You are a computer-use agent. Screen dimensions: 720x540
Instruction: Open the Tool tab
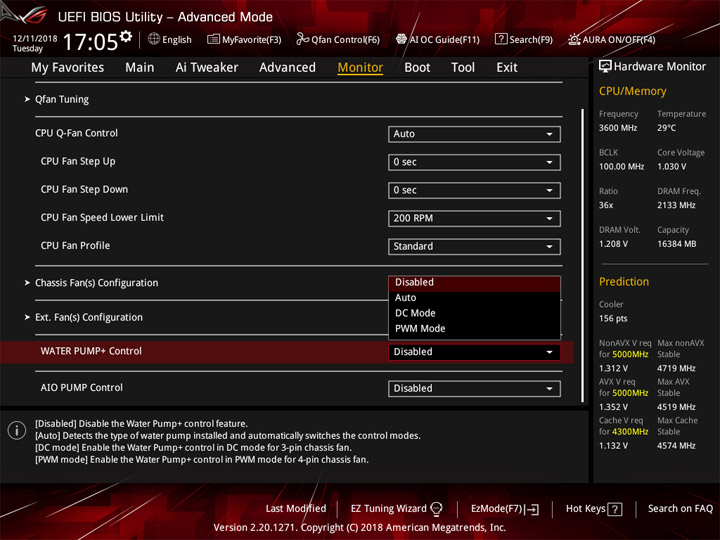point(463,68)
